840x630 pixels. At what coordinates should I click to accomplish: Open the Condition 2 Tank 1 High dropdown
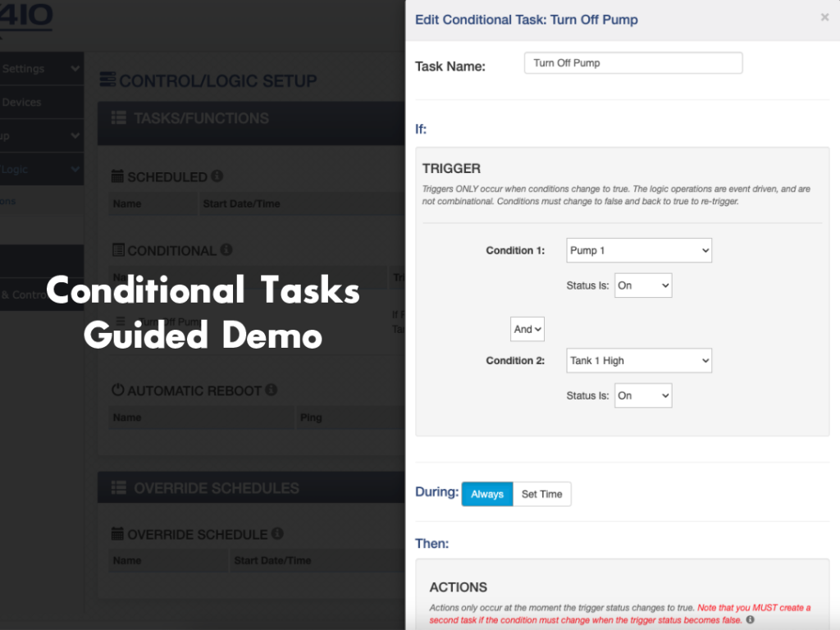(639, 361)
